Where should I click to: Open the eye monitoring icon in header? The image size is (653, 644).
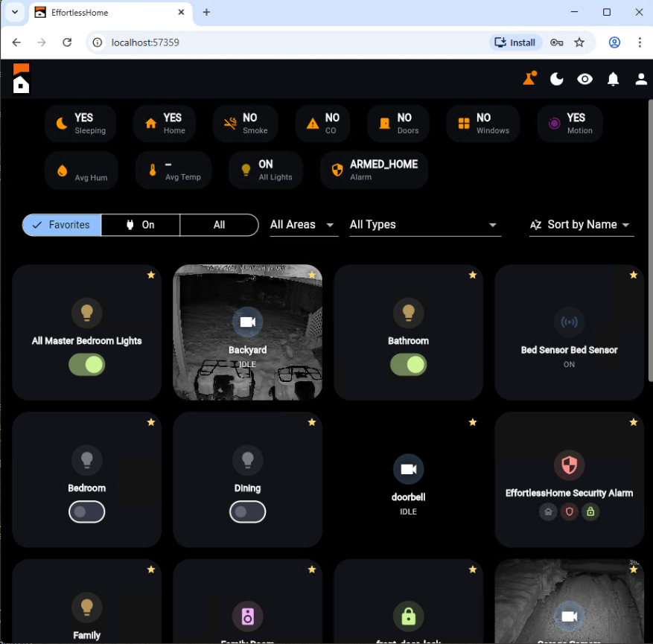pyautogui.click(x=584, y=79)
